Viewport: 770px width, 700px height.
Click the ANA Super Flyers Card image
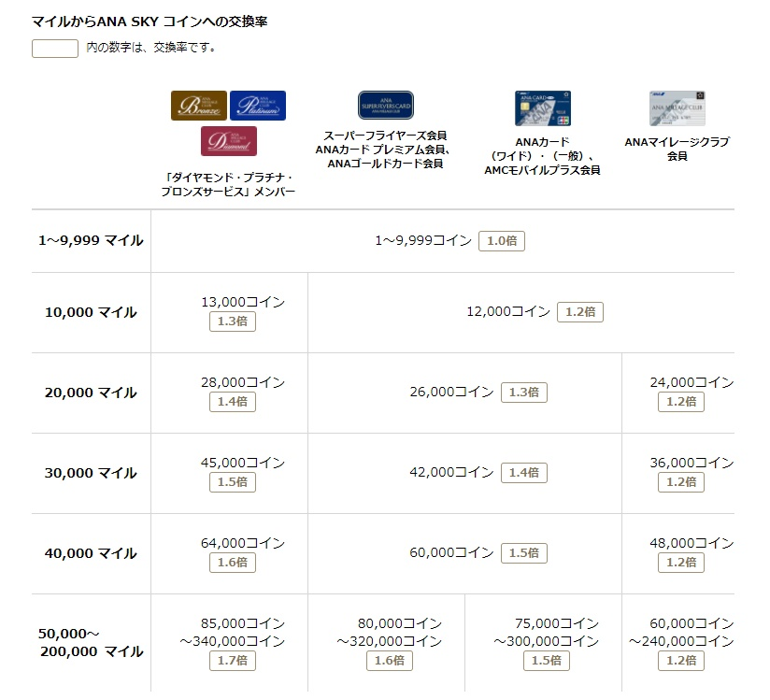tap(386, 105)
